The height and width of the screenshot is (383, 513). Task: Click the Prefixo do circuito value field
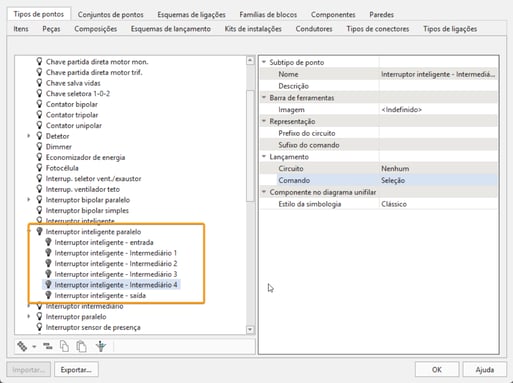click(438, 133)
